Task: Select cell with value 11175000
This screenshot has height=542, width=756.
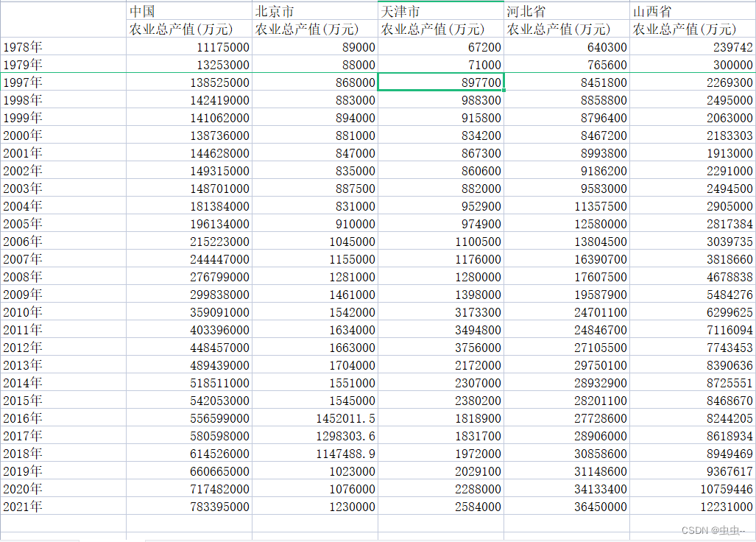Action: [189, 47]
